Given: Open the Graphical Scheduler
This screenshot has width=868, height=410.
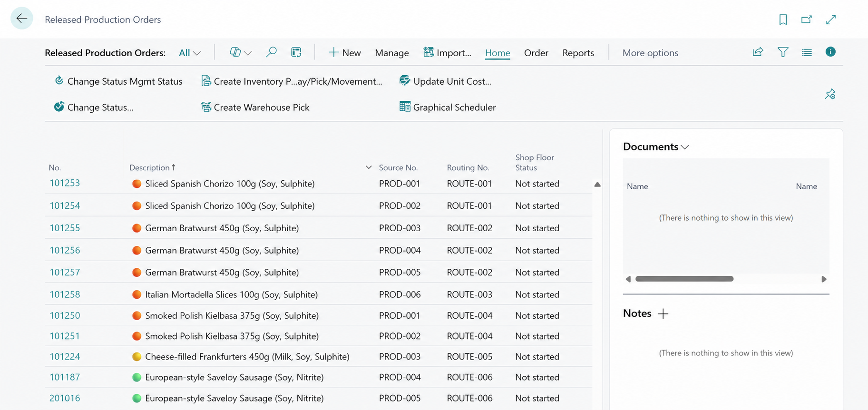Looking at the screenshot, I should coord(448,107).
